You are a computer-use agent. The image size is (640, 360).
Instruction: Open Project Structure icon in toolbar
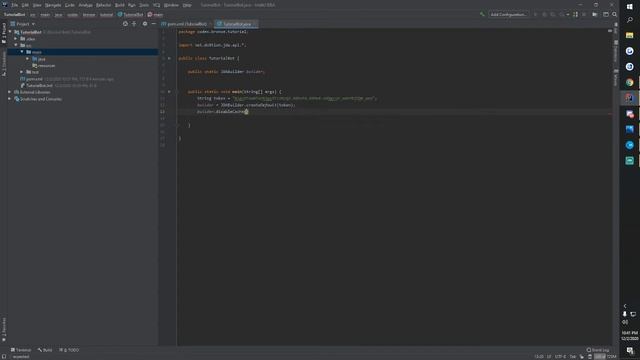595,14
